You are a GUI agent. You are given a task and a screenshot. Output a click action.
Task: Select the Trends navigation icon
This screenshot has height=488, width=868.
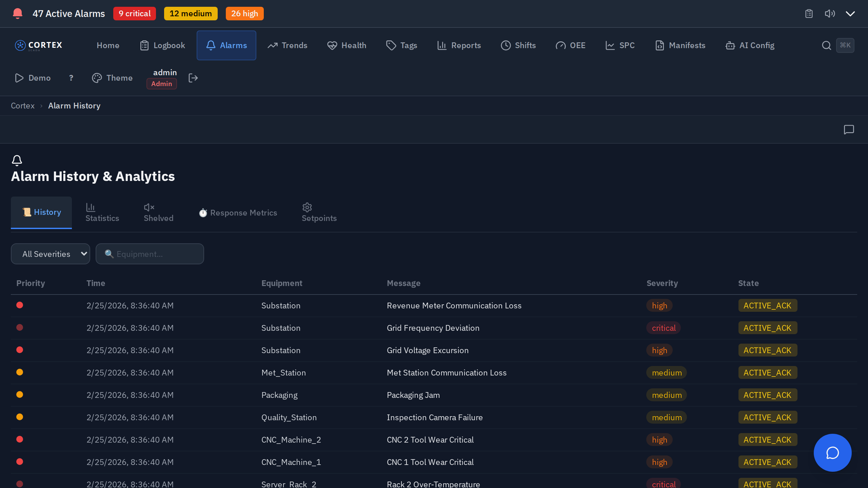(273, 45)
